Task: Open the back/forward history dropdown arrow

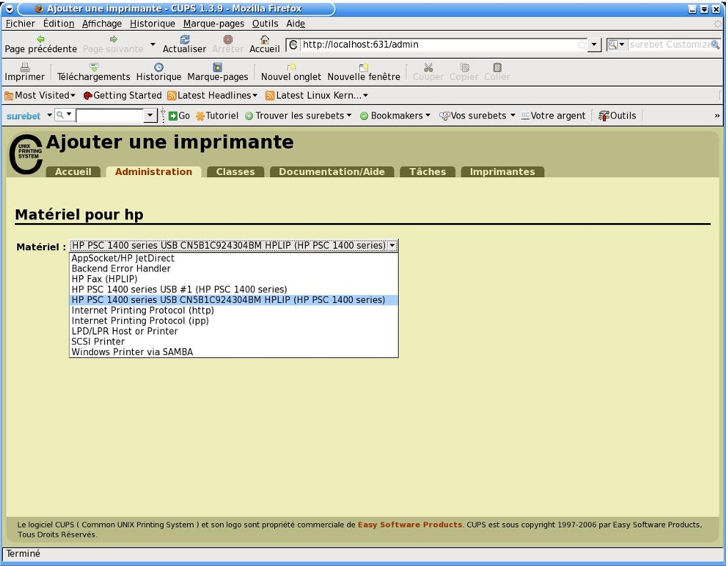Action: (x=153, y=44)
